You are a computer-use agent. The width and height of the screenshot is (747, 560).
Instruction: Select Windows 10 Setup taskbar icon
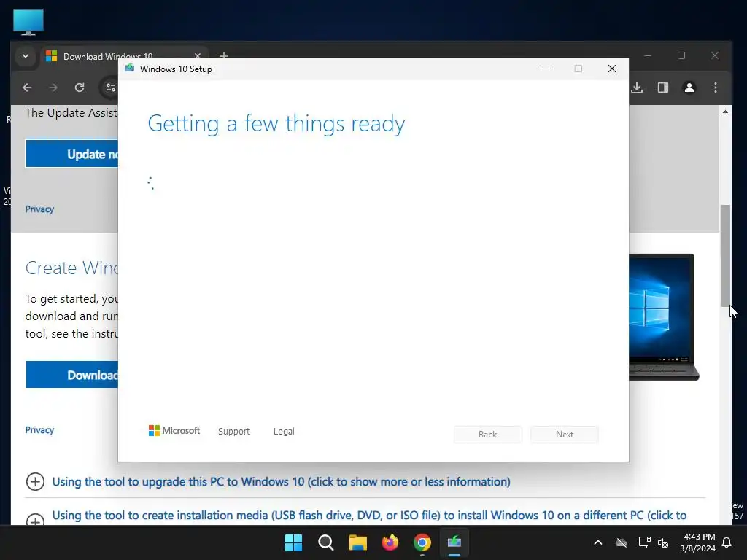[454, 542]
